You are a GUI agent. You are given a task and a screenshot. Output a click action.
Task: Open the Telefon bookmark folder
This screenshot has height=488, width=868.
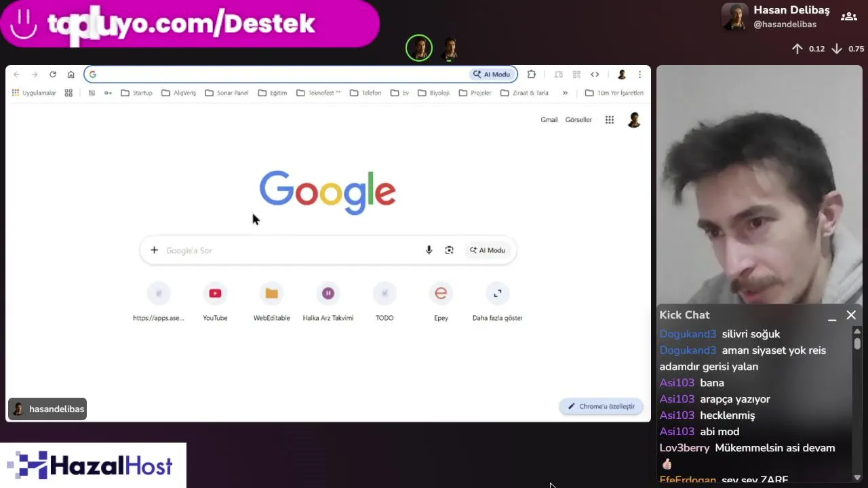[366, 93]
